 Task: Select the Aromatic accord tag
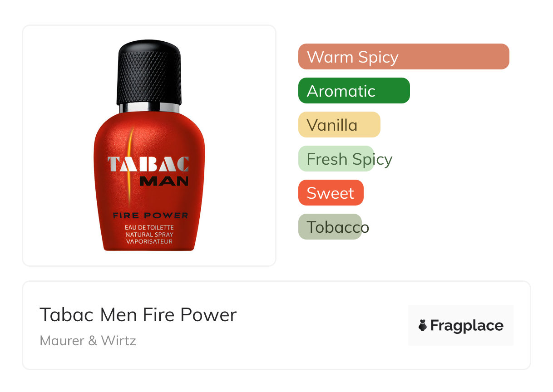pos(354,91)
